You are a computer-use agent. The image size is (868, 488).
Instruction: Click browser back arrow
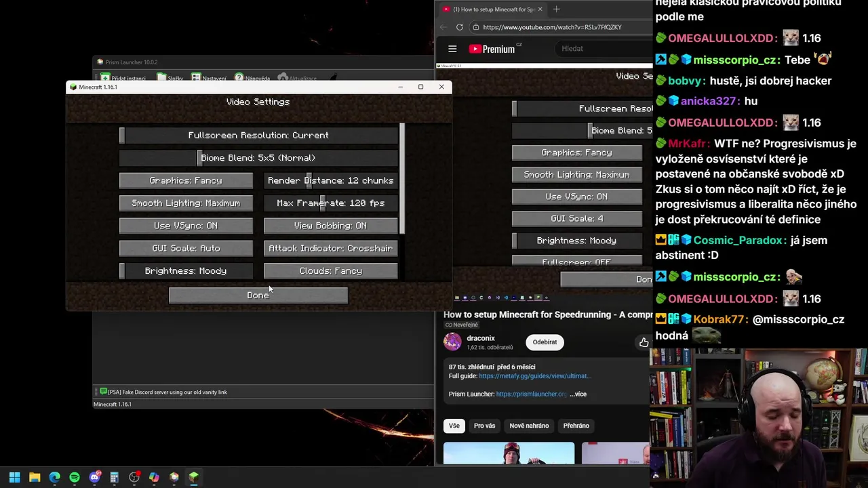(x=443, y=27)
